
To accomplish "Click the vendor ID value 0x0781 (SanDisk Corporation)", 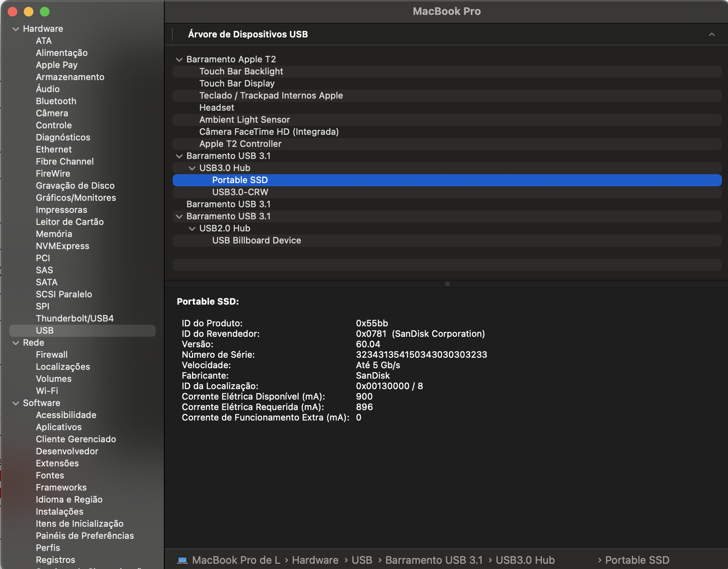I will (x=420, y=334).
